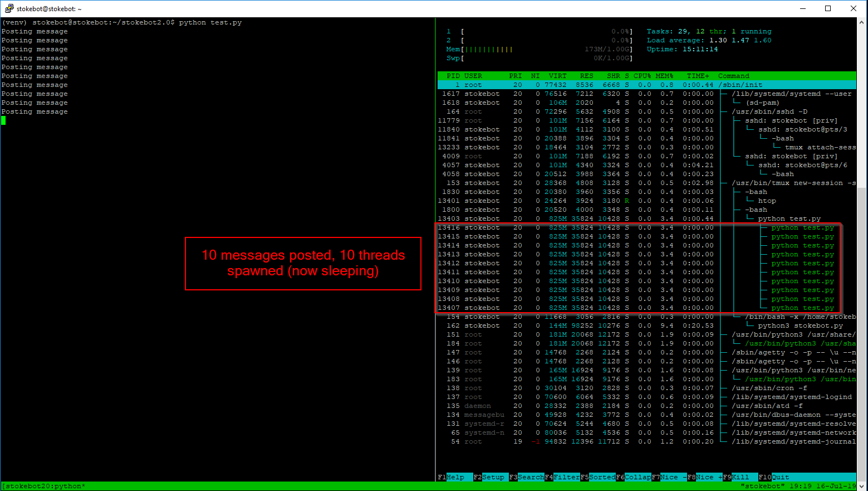Select the /sbin/init process row

tap(647, 85)
